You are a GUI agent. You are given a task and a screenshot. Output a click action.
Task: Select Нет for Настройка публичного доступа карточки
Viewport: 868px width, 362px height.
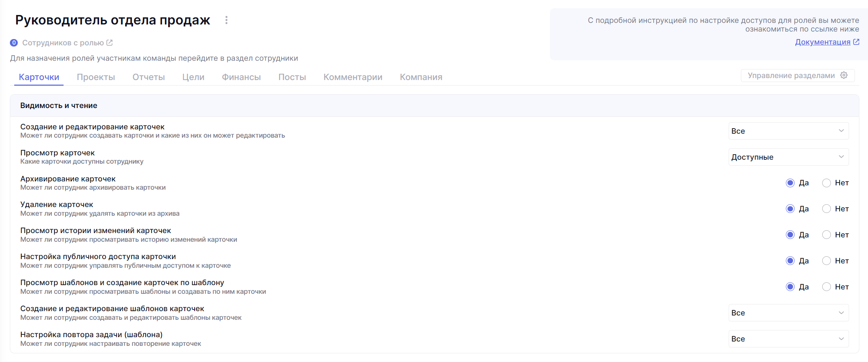point(827,261)
